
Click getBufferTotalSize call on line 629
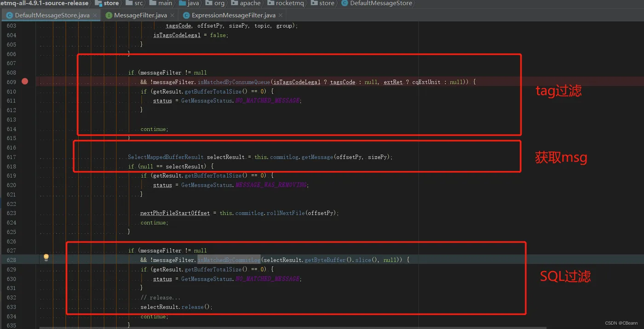pyautogui.click(x=213, y=269)
